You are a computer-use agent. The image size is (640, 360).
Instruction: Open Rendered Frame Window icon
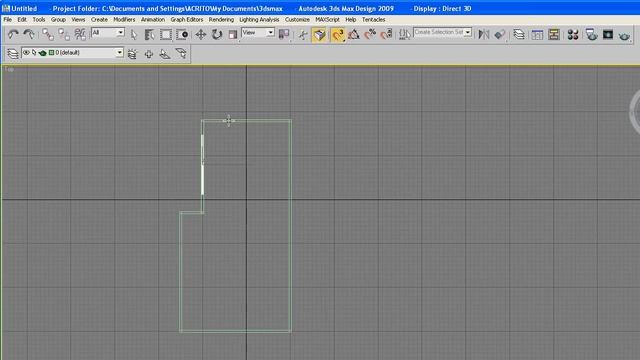(608, 34)
